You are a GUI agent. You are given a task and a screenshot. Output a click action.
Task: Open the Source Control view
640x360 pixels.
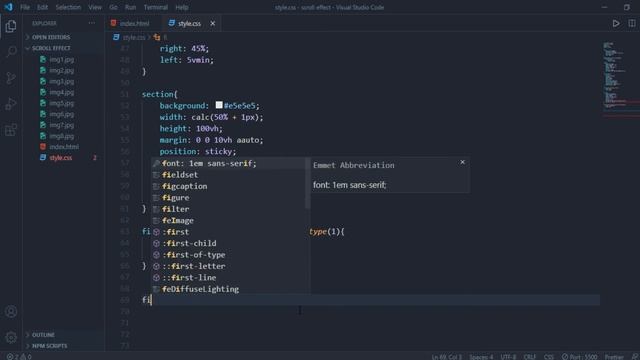pos(11,78)
